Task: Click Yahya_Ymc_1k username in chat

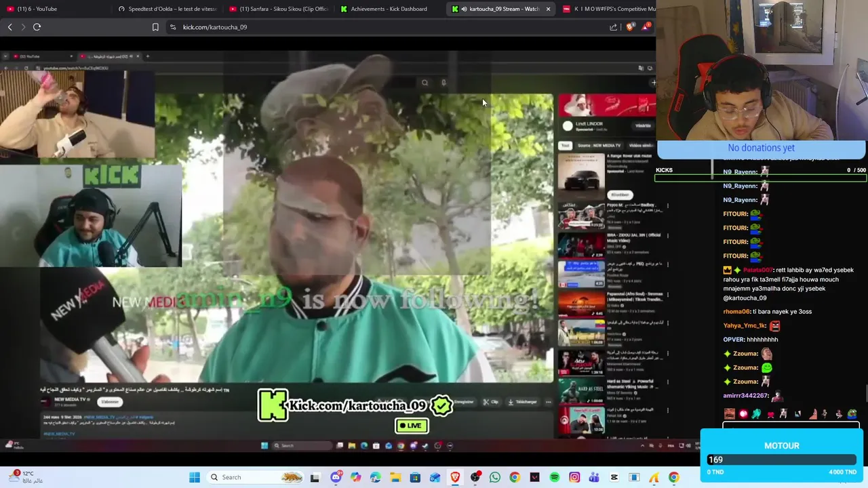Action: [x=744, y=325]
